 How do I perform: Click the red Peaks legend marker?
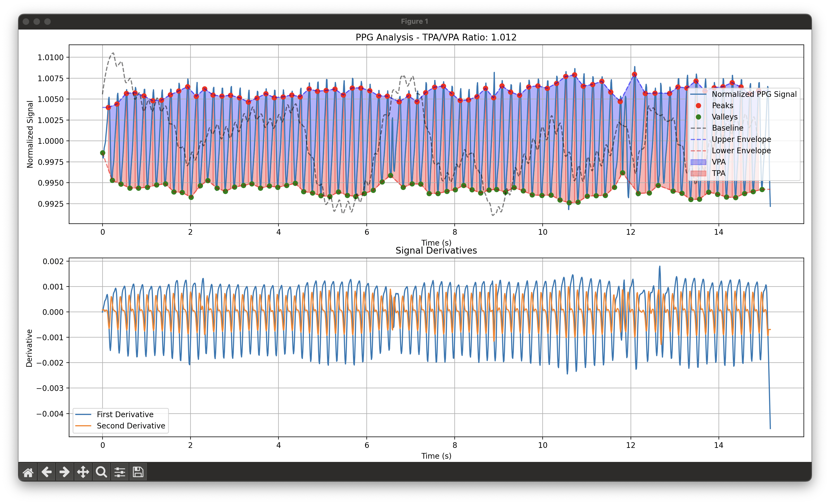698,105
